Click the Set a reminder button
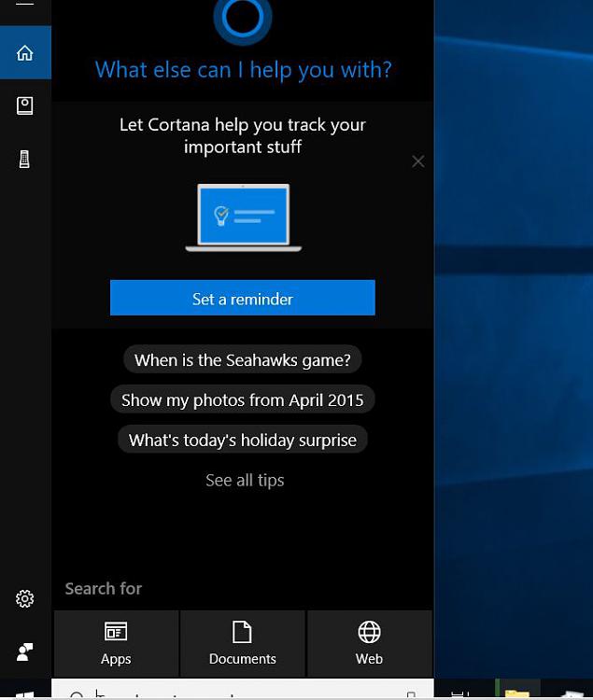 pyautogui.click(x=243, y=298)
